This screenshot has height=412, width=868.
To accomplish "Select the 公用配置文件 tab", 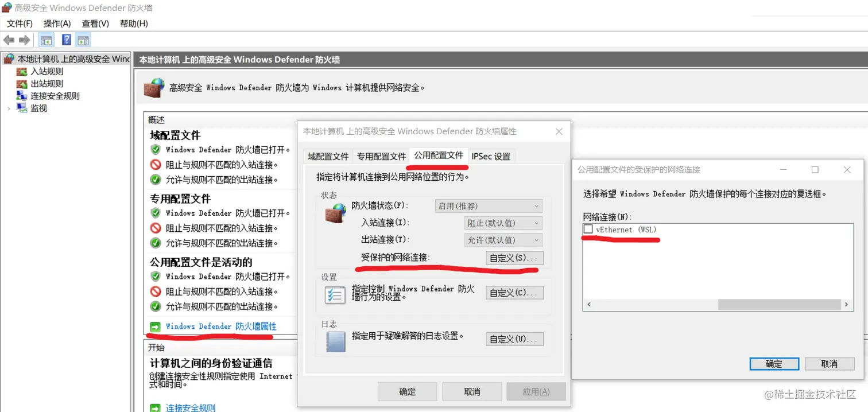I will (x=439, y=155).
